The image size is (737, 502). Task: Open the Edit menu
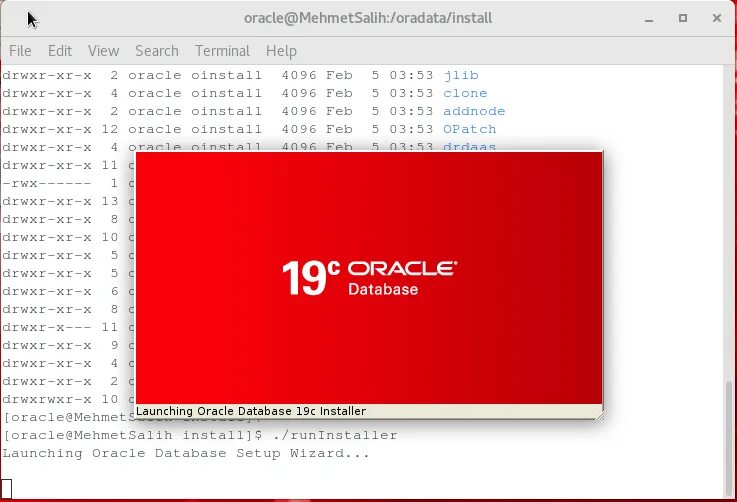click(x=60, y=51)
